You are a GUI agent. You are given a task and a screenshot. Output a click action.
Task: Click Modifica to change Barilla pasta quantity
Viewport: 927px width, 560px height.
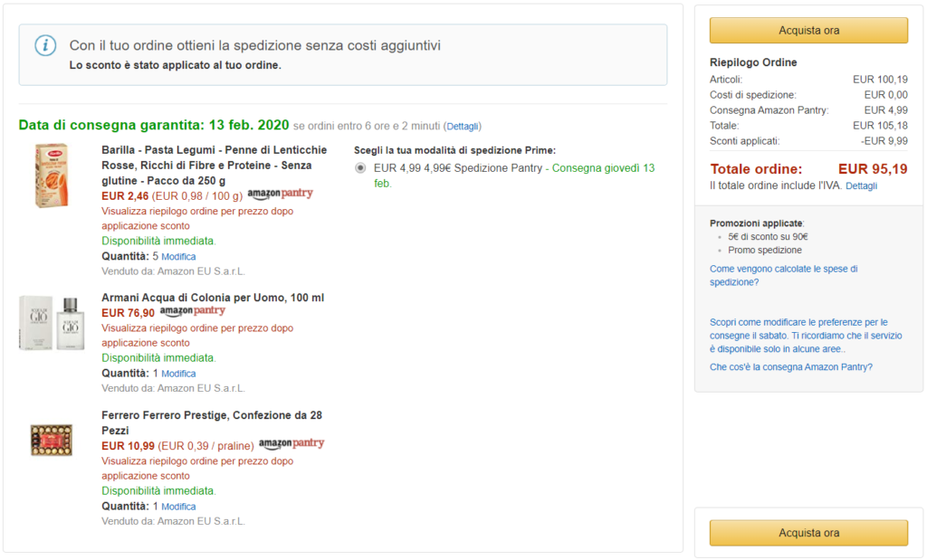177,256
